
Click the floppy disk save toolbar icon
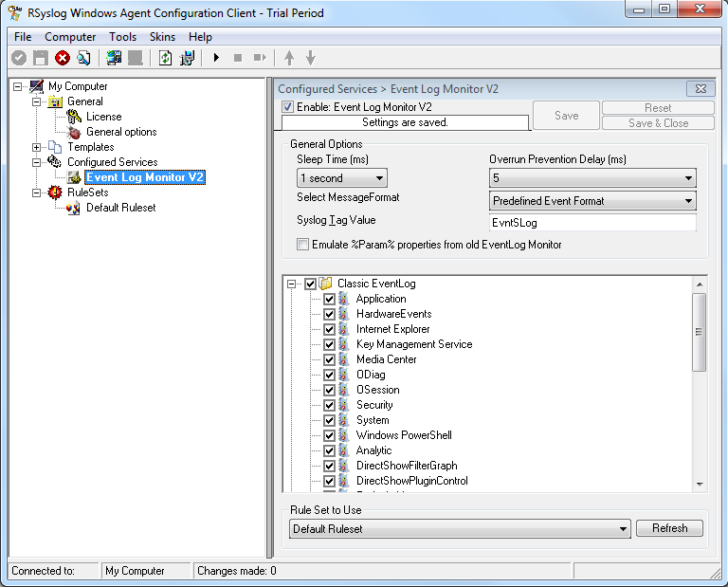[41, 58]
